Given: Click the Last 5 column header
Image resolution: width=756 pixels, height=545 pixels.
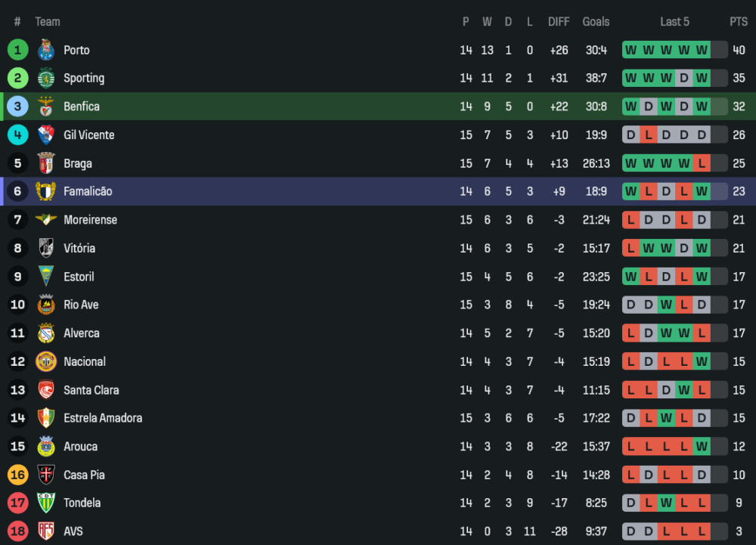Looking at the screenshot, I should (x=674, y=22).
